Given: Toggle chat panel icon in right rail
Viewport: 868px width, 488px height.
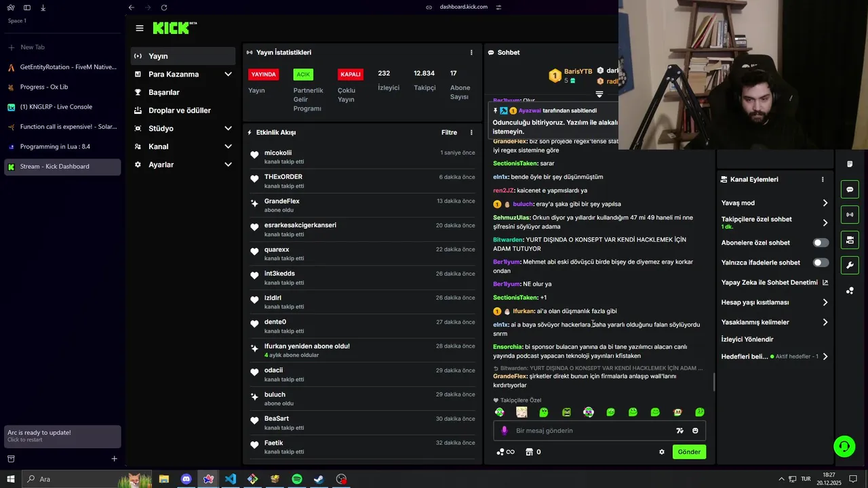Looking at the screenshot, I should (850, 190).
